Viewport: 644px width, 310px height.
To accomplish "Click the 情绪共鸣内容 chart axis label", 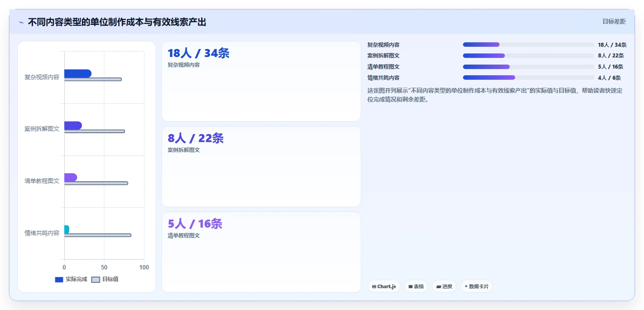I will click(42, 233).
